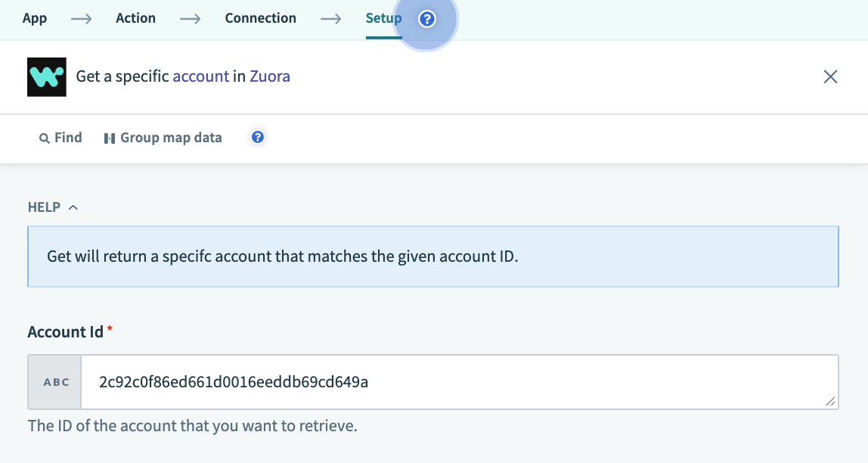Click the help icon beside Group map data
This screenshot has height=463, width=868.
(257, 137)
